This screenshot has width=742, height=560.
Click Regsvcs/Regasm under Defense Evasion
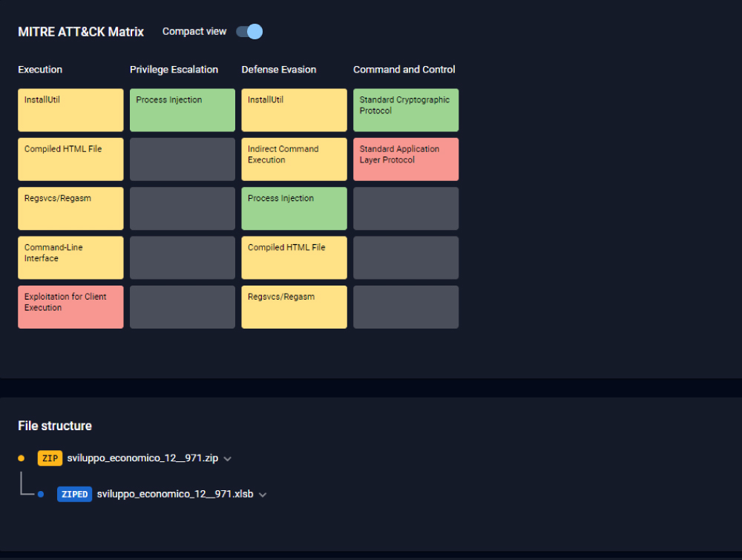[x=294, y=307]
